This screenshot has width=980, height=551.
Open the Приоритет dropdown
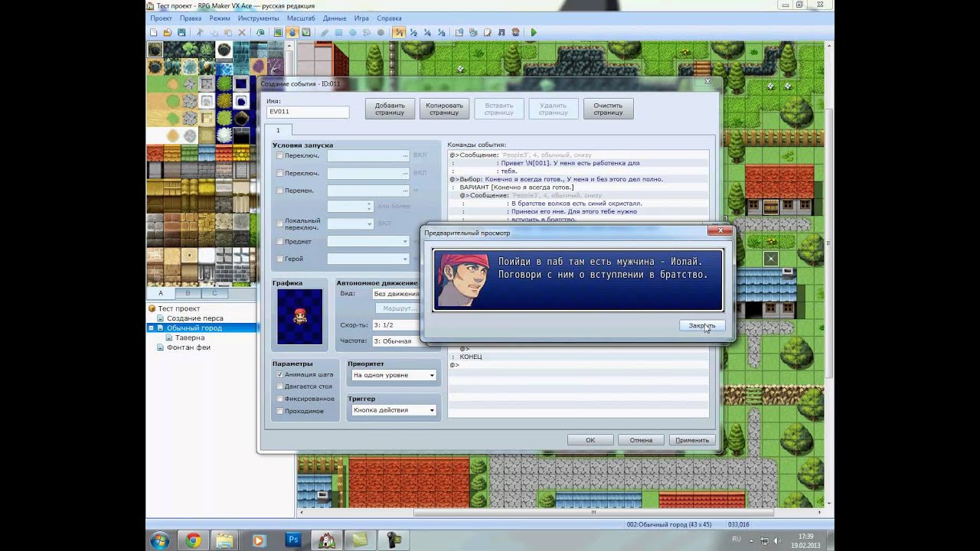394,375
